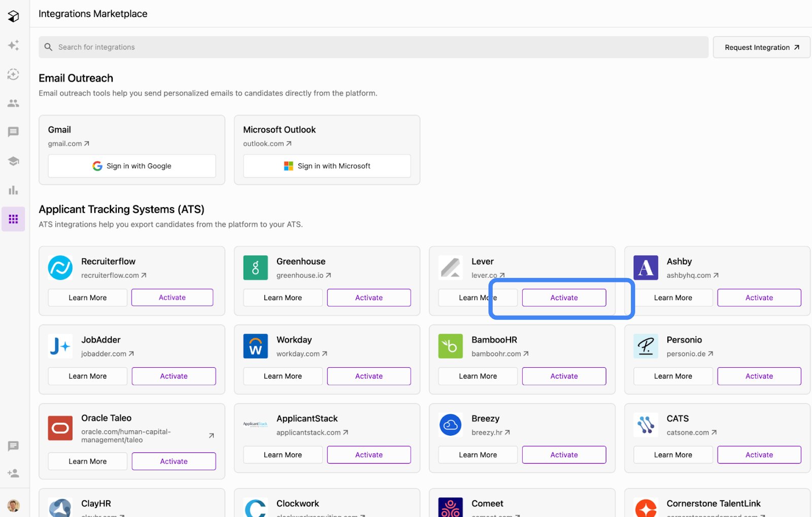Click Learn More on the Greenhouse card

tap(283, 298)
